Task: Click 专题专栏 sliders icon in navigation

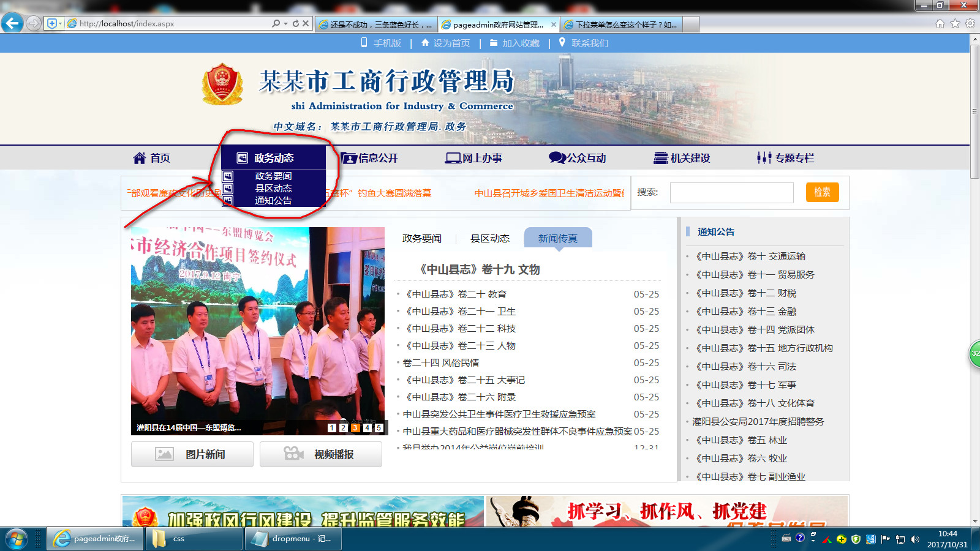Action: 764,158
